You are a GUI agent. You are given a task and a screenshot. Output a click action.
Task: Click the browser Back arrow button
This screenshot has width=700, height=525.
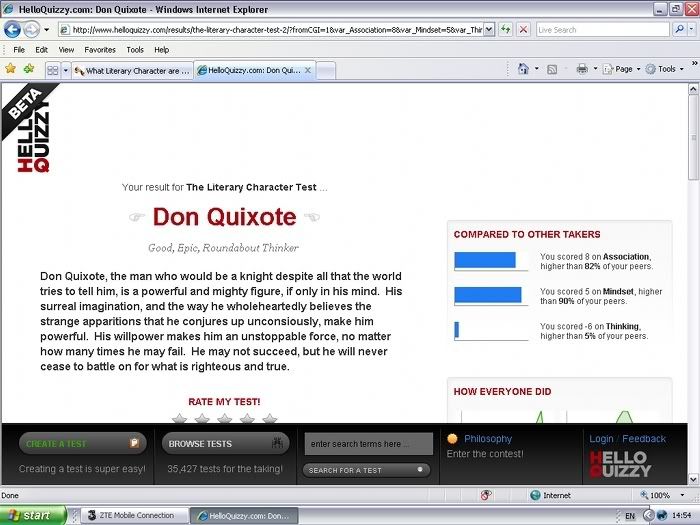pyautogui.click(x=12, y=30)
